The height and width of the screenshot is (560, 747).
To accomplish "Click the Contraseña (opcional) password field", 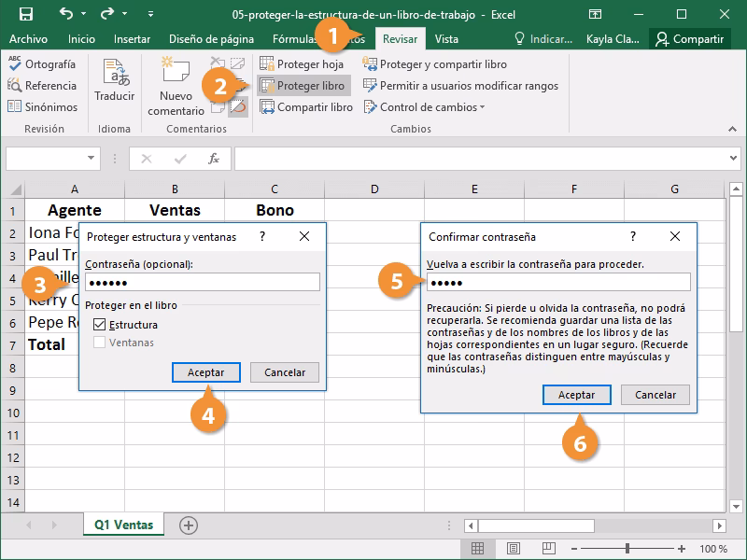I will [202, 282].
